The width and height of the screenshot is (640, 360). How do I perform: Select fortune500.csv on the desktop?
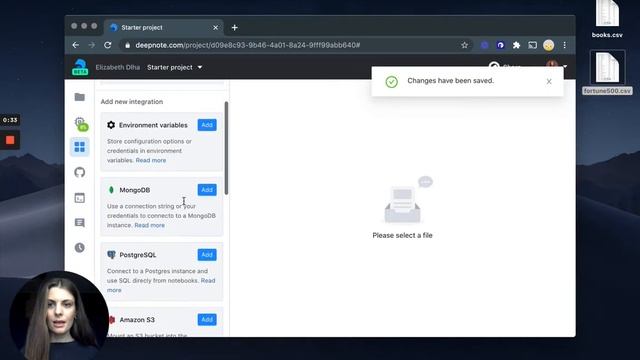(607, 73)
